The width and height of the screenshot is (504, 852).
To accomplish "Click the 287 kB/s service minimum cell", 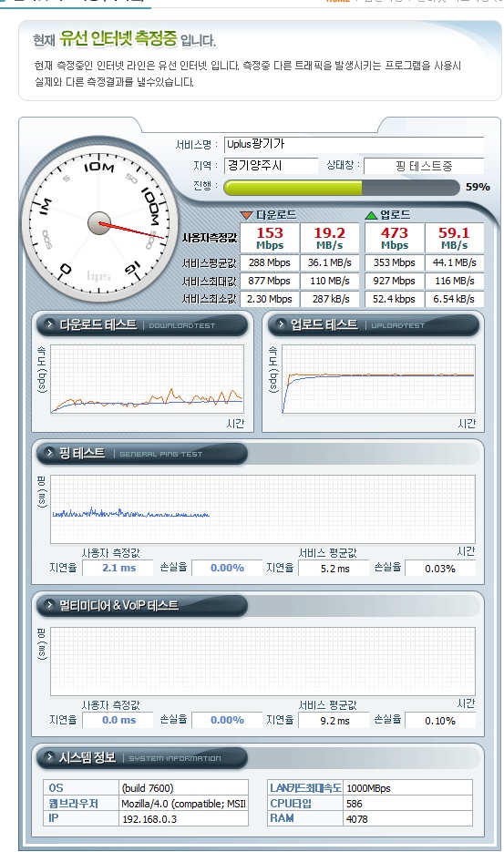I will [x=330, y=299].
